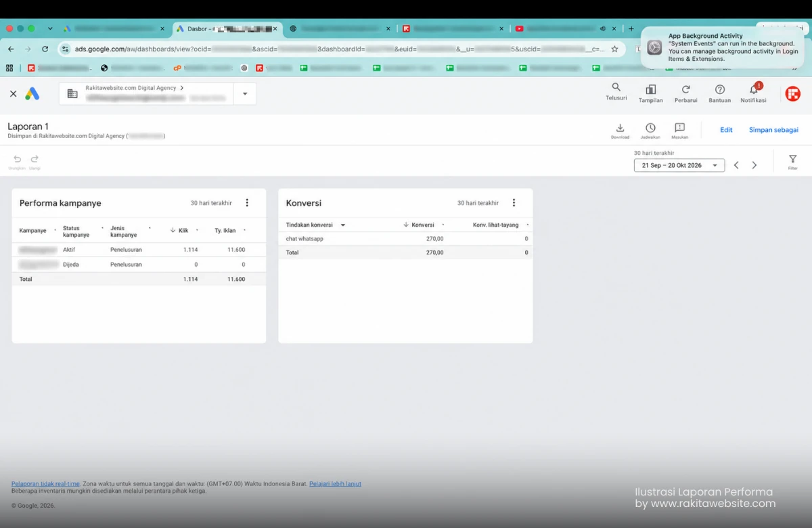Click the Perbarui refresh icon
Image resolution: width=812 pixels, height=528 pixels.
point(685,89)
